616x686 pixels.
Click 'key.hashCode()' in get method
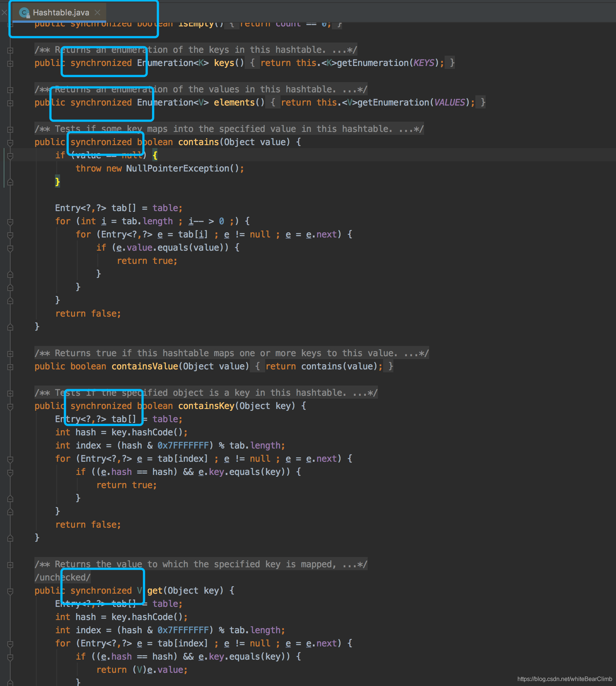click(x=147, y=617)
